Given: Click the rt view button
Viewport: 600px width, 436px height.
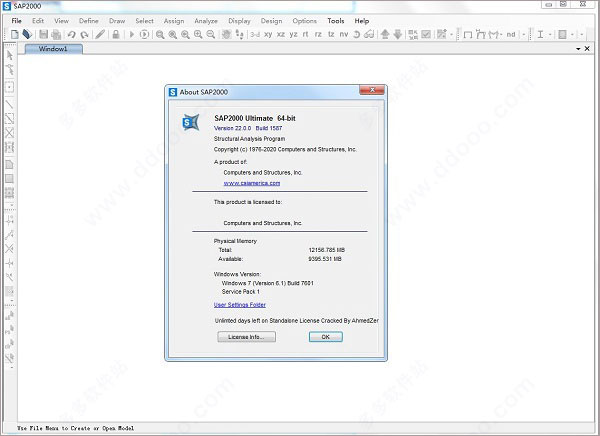Looking at the screenshot, I should 305,34.
